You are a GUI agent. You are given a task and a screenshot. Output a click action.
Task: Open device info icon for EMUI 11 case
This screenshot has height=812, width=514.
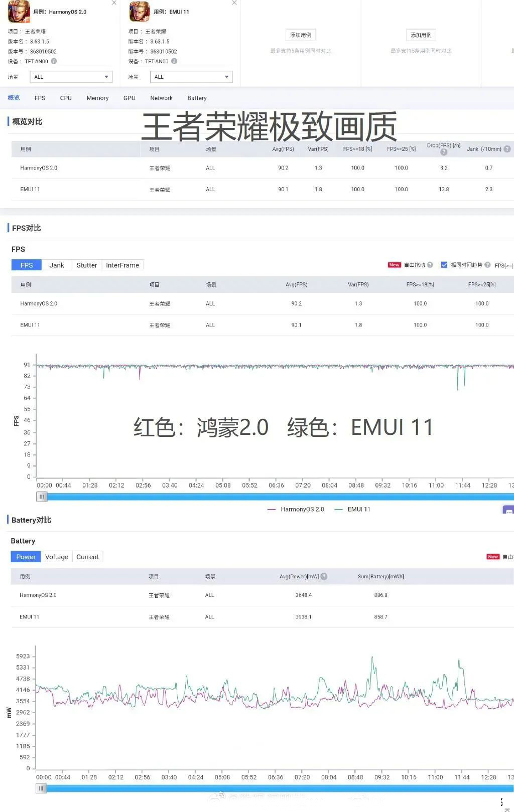(174, 61)
